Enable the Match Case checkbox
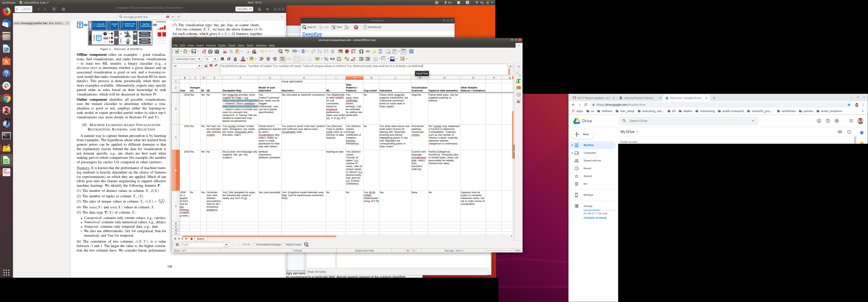The width and height of the screenshot is (868, 302). click(283, 245)
